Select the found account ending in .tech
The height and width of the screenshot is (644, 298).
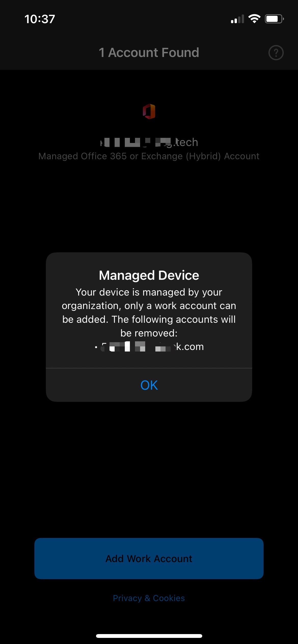pos(149,142)
